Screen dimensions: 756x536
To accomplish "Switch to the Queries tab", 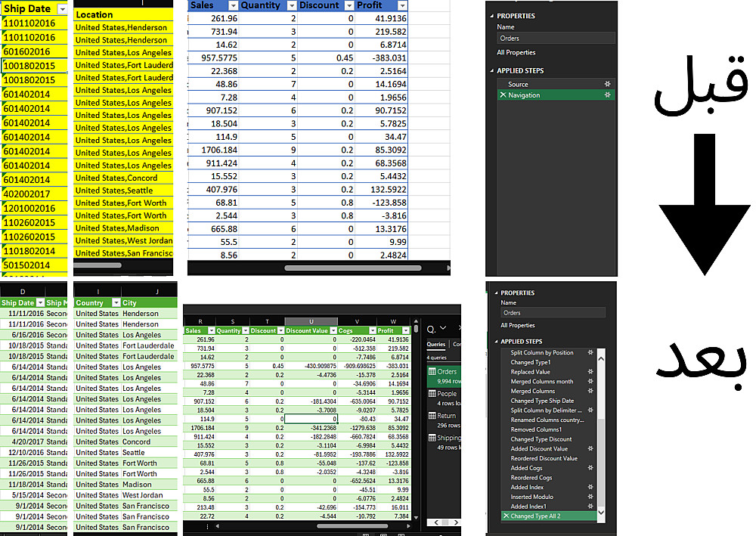I will [436, 344].
